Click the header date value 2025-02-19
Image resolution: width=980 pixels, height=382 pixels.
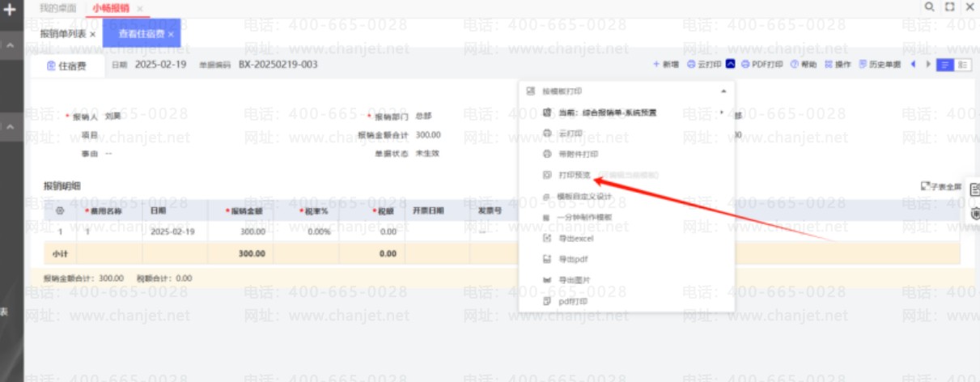[x=160, y=64]
